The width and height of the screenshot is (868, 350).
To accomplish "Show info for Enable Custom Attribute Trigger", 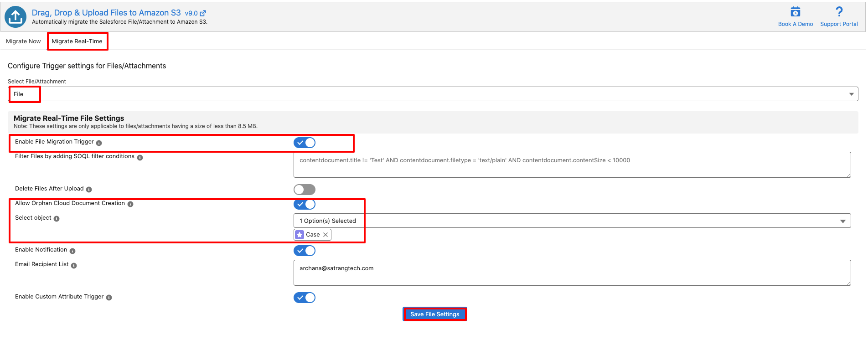I will point(109,298).
